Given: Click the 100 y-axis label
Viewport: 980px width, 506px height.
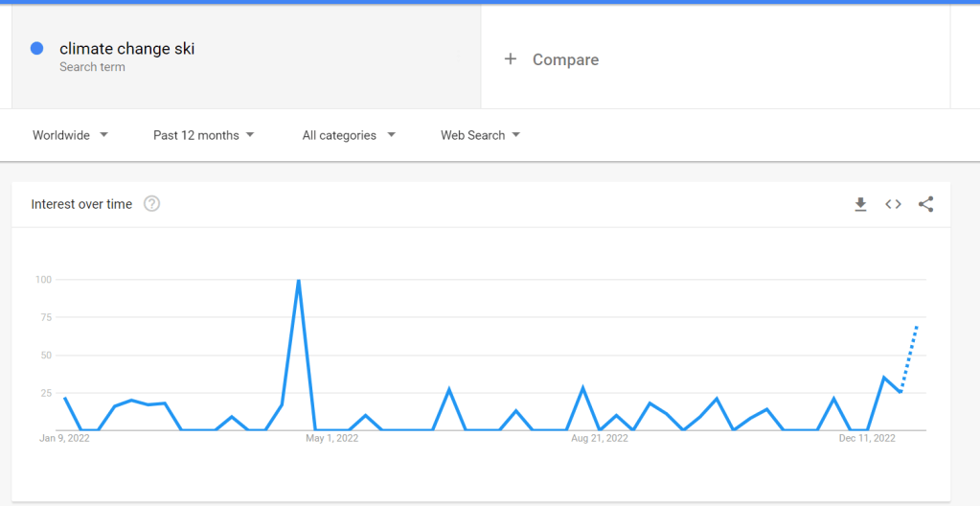Looking at the screenshot, I should coord(42,280).
